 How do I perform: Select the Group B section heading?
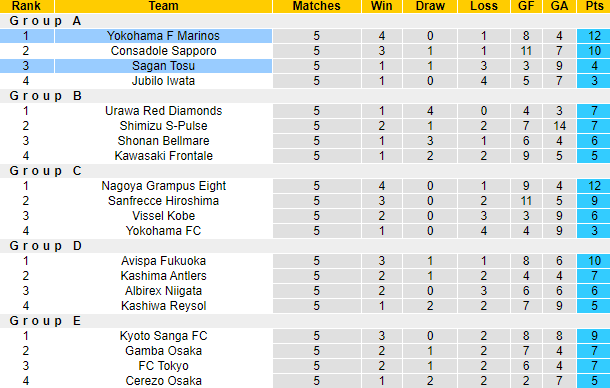[46, 96]
